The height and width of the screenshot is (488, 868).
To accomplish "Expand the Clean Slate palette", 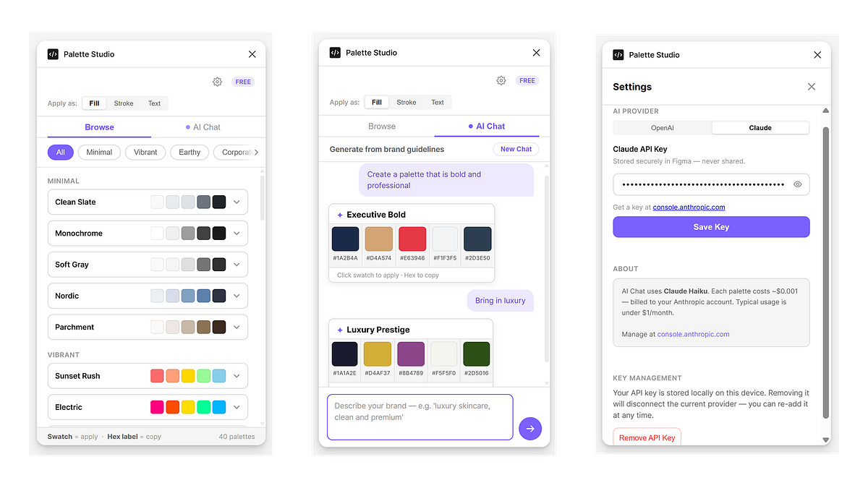I will click(x=237, y=202).
